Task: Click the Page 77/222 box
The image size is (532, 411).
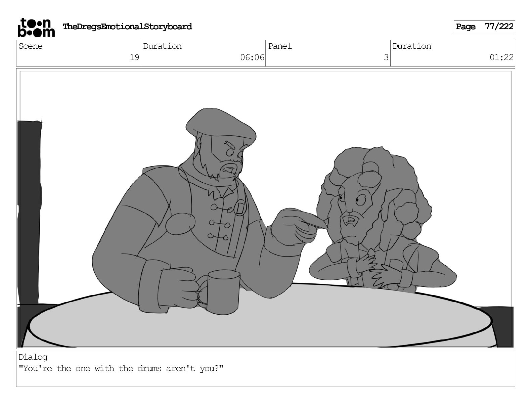Action: pos(484,27)
